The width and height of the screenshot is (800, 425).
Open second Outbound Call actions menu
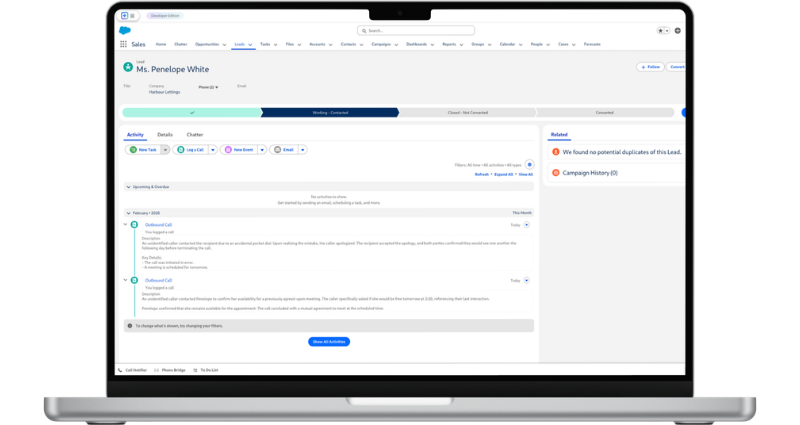(x=527, y=280)
